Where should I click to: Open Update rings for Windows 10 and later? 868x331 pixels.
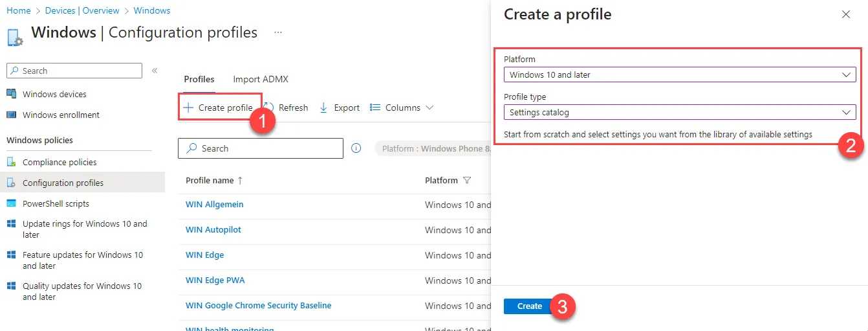[85, 229]
